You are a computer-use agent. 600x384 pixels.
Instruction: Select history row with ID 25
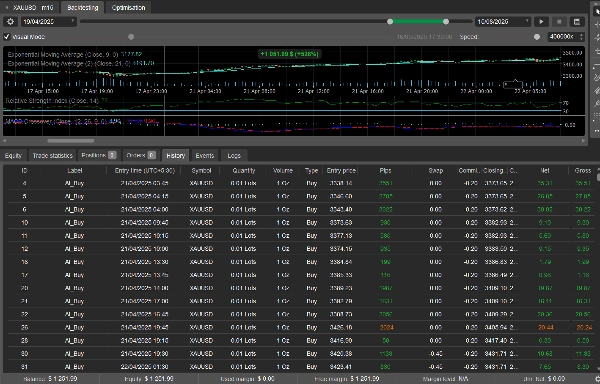point(300,327)
